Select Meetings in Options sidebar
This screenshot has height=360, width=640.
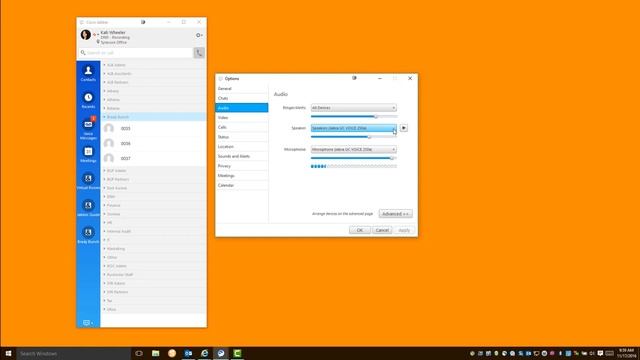click(x=242, y=176)
